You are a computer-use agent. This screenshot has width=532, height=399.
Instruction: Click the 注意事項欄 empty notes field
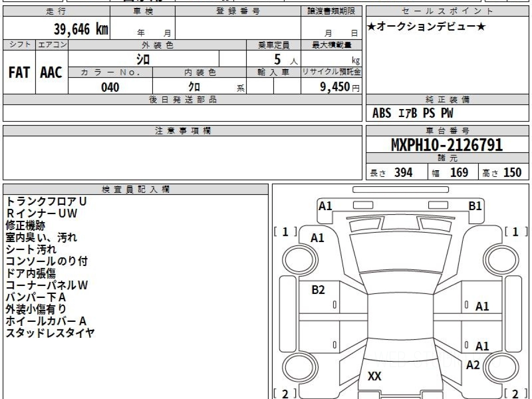[x=182, y=157]
